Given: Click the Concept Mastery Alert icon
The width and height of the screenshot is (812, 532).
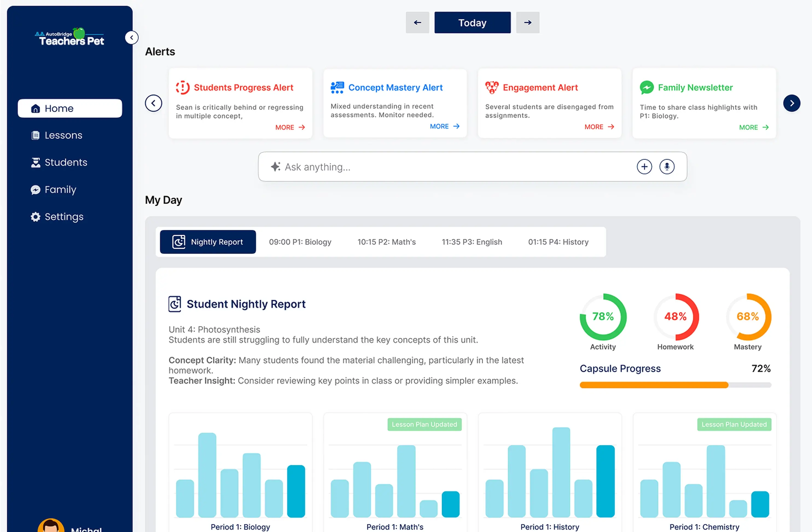Looking at the screenshot, I should (337, 87).
